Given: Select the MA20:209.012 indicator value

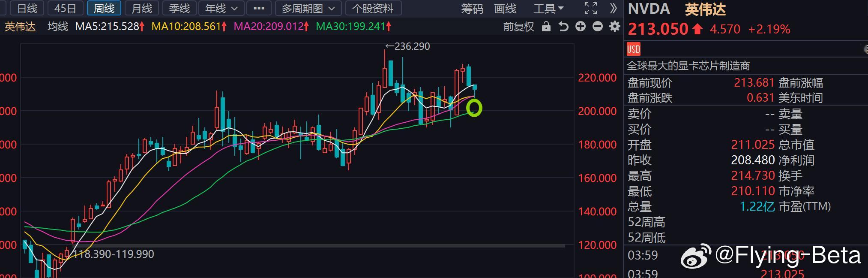Looking at the screenshot, I should 271,27.
